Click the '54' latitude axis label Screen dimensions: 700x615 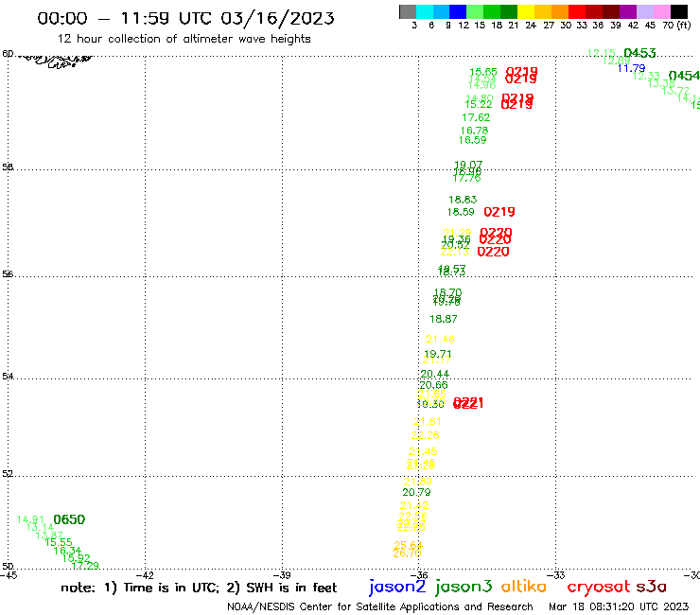(8, 376)
